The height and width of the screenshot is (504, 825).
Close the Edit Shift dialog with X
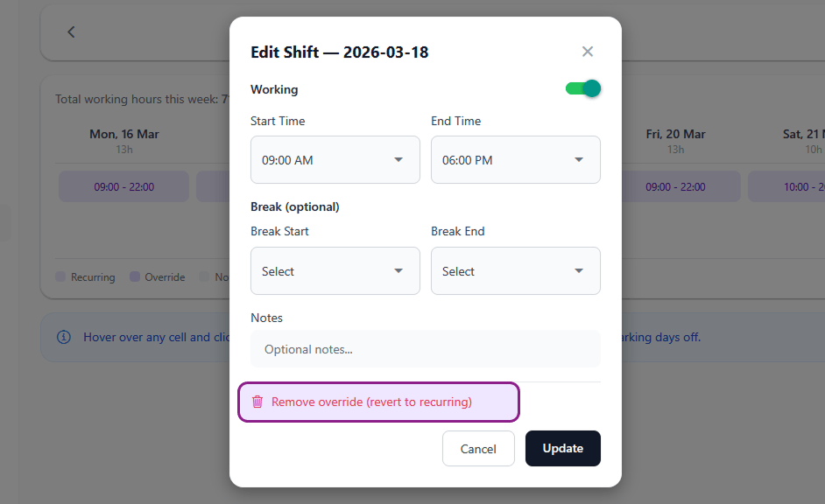point(588,52)
